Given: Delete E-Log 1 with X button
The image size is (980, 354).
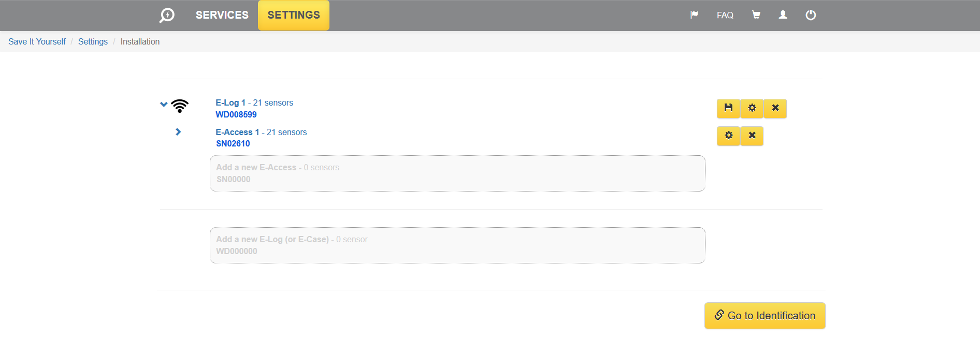Looking at the screenshot, I should tap(775, 108).
